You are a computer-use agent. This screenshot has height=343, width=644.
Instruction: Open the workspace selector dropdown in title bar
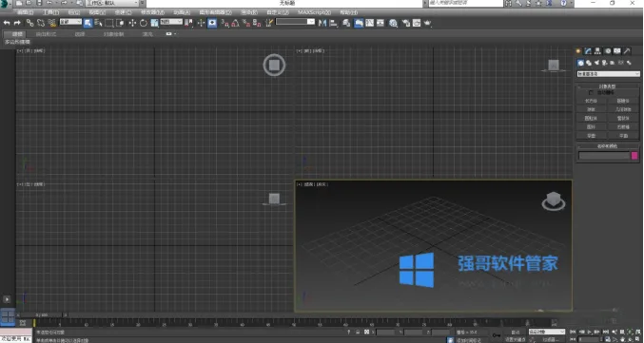(x=113, y=3)
